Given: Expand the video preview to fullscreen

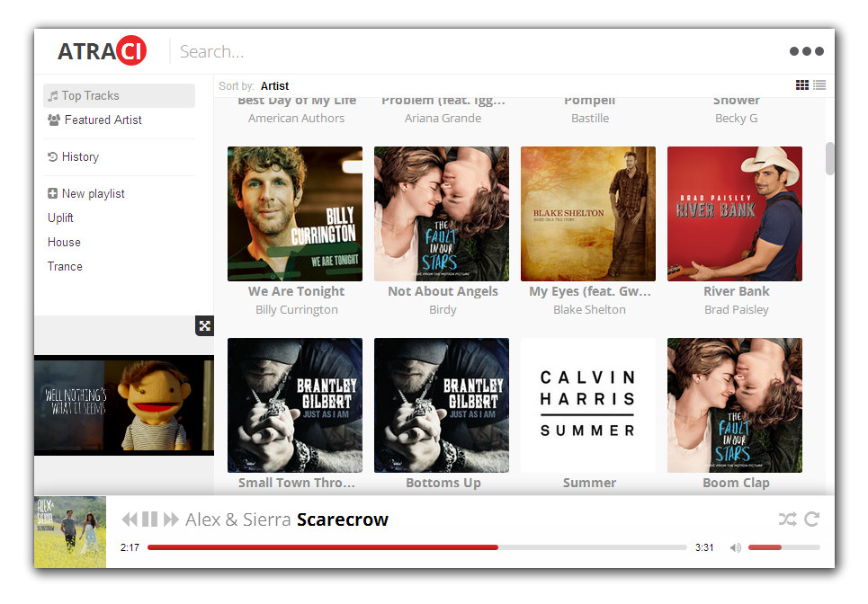Looking at the screenshot, I should 204,325.
